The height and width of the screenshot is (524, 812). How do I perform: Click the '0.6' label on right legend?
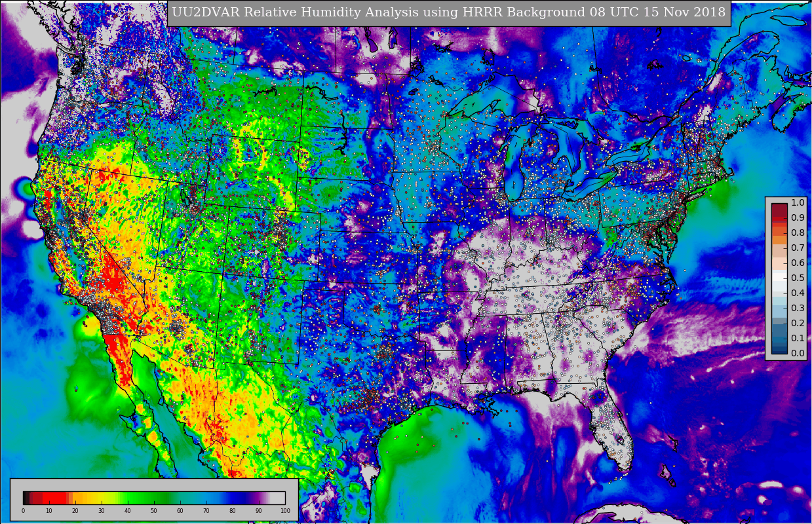click(x=798, y=263)
